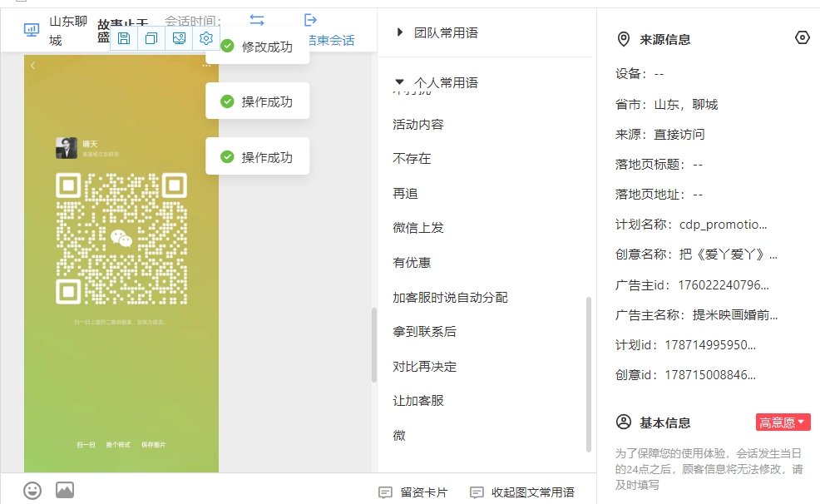Viewport: 820px width, 504px height.
Task: Click the end conversation exit icon
Action: coord(311,20)
